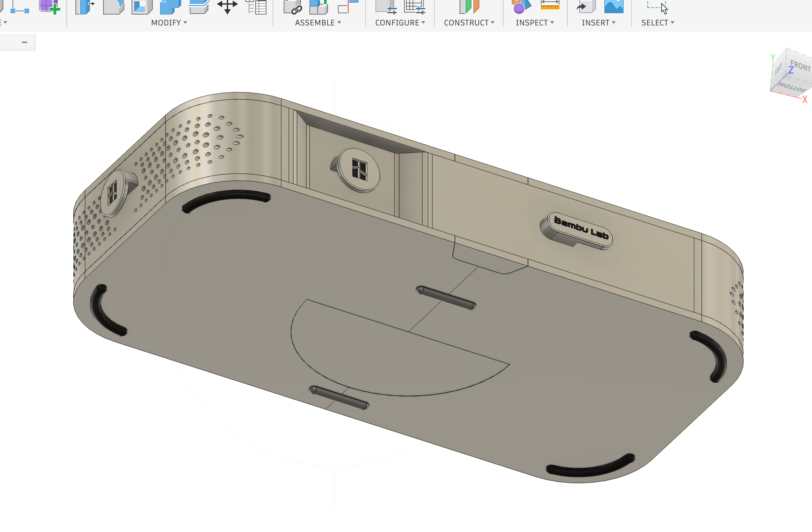812x532 pixels.
Task: Open the MODIFY dropdown menu
Action: 169,23
